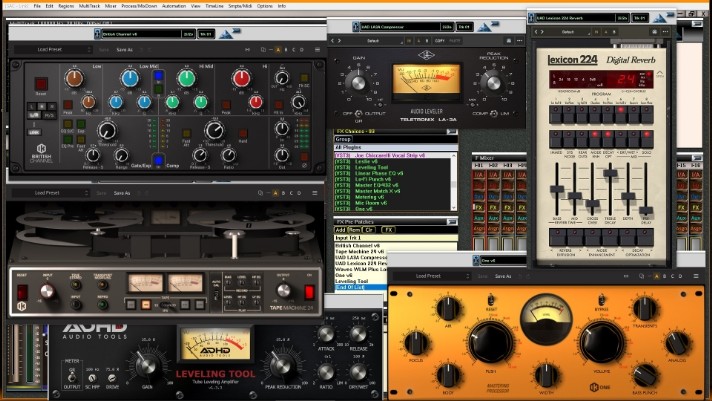Toggle the M/S mode on British Channel
The height and width of the screenshot is (401, 712).
pos(49,115)
